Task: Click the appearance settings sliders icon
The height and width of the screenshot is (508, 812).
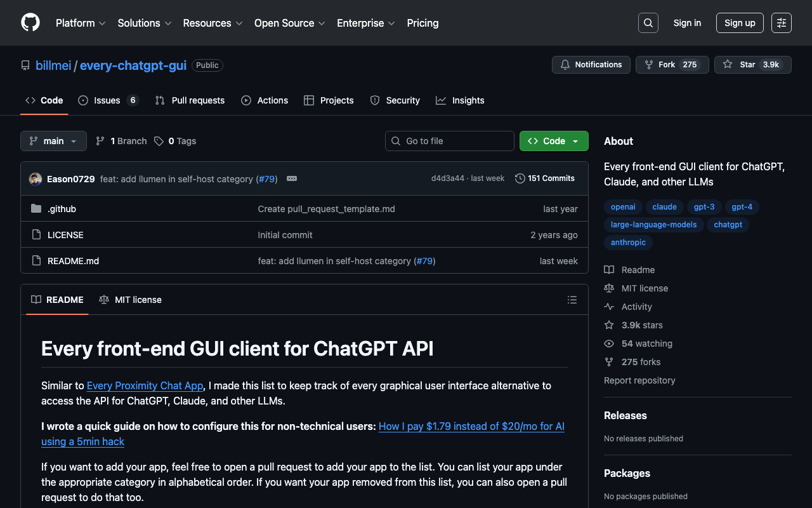Action: (x=781, y=23)
